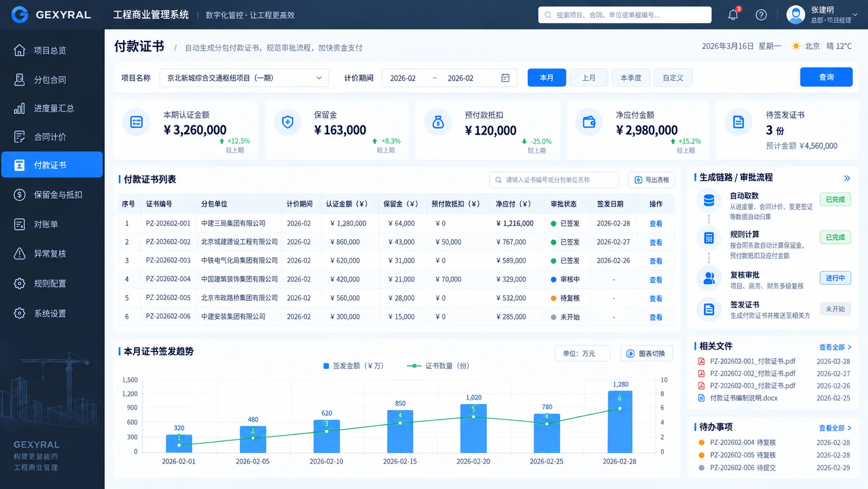Image resolution: width=868 pixels, height=489 pixels.
Task: Open the user profile dropdown arrow
Action: click(x=855, y=15)
